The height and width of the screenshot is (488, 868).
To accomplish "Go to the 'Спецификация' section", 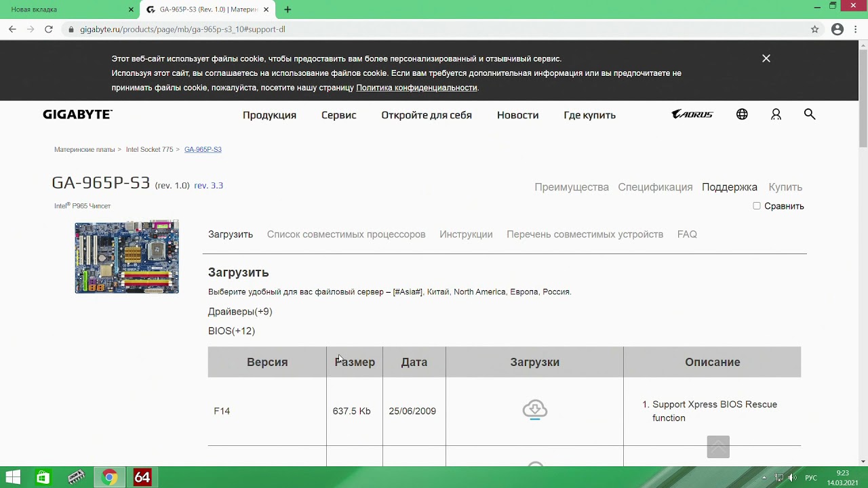I will point(655,187).
